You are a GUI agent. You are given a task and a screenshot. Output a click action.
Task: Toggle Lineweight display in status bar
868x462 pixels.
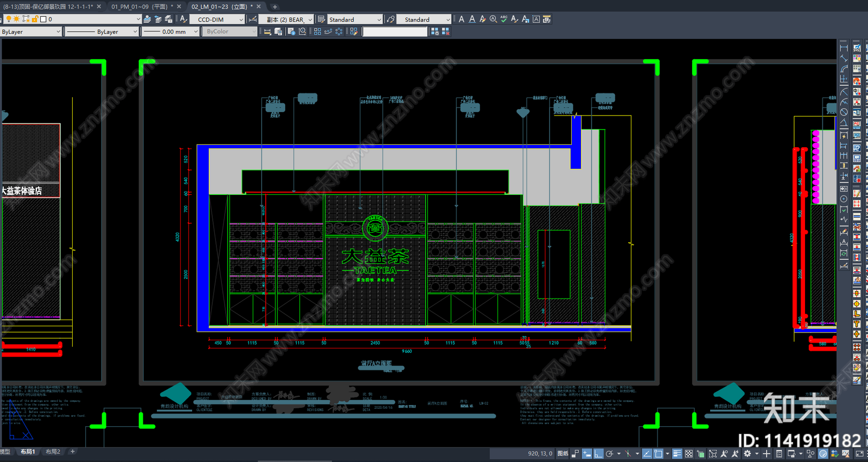click(x=678, y=453)
